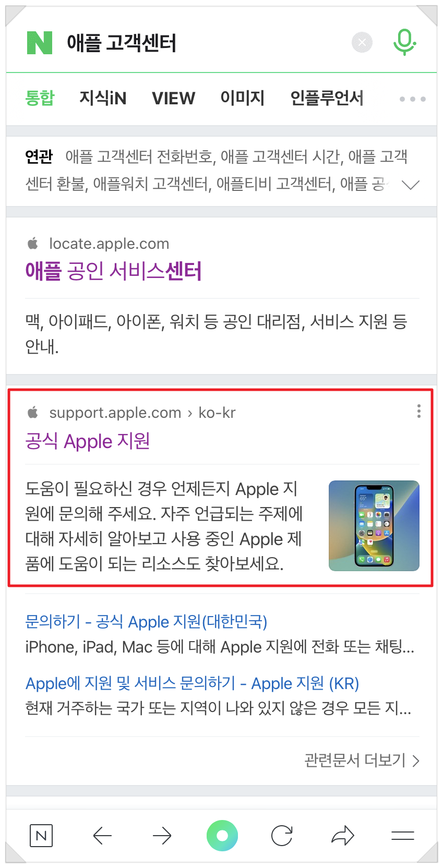Open 공식 Apple 지원 link
Viewport: 443px width, 868px height.
click(x=88, y=441)
